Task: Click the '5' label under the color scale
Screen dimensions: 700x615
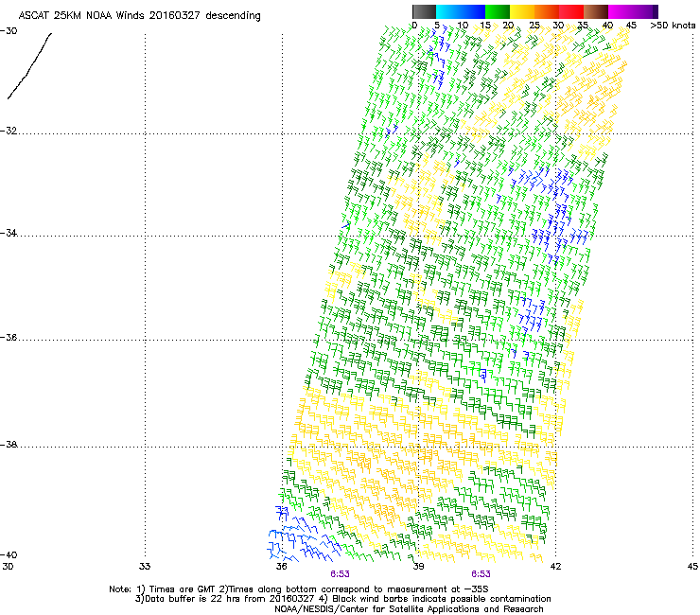Action: point(437,26)
